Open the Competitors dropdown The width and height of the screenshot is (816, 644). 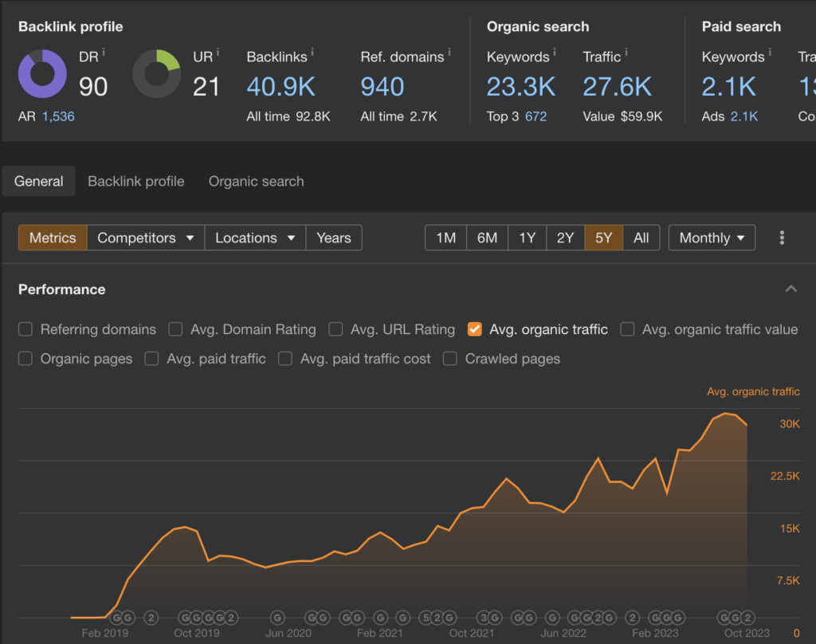(146, 238)
